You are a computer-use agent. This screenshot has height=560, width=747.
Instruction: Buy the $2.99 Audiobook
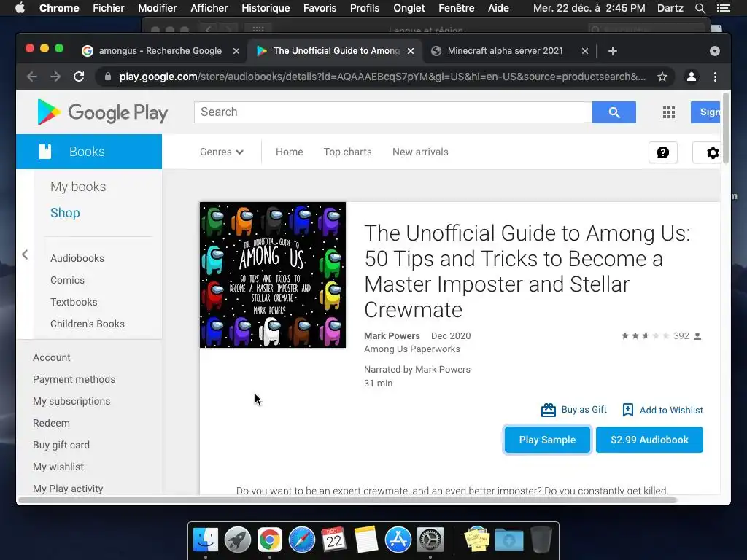pos(649,440)
